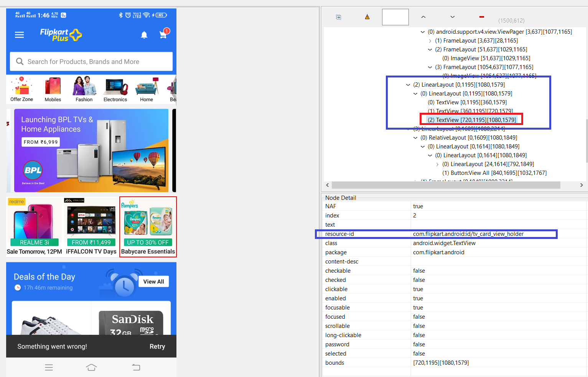Viewport: 588px width, 377px height.
Task: Go to previous search result arrow
Action: pyautogui.click(x=423, y=17)
